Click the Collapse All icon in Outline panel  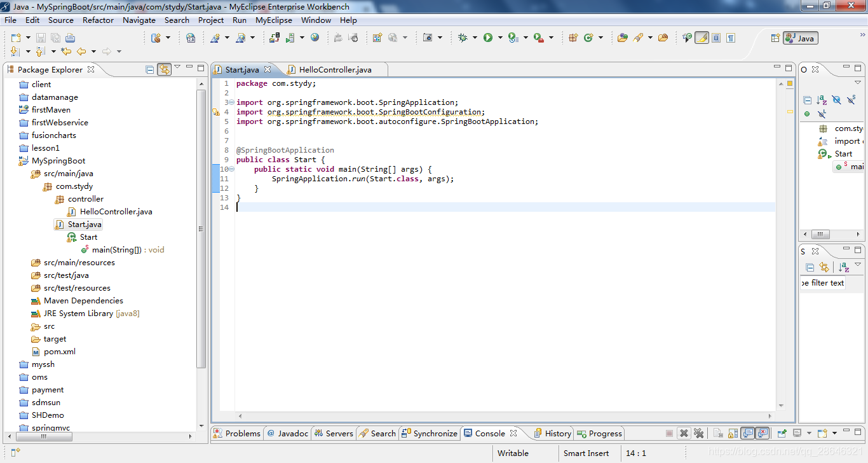807,100
